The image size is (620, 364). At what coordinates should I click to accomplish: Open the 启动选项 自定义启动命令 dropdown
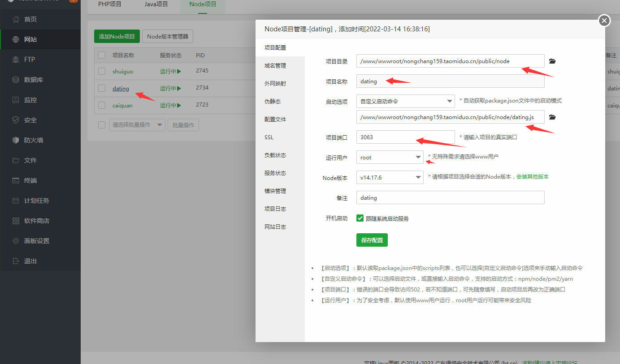[x=405, y=101]
